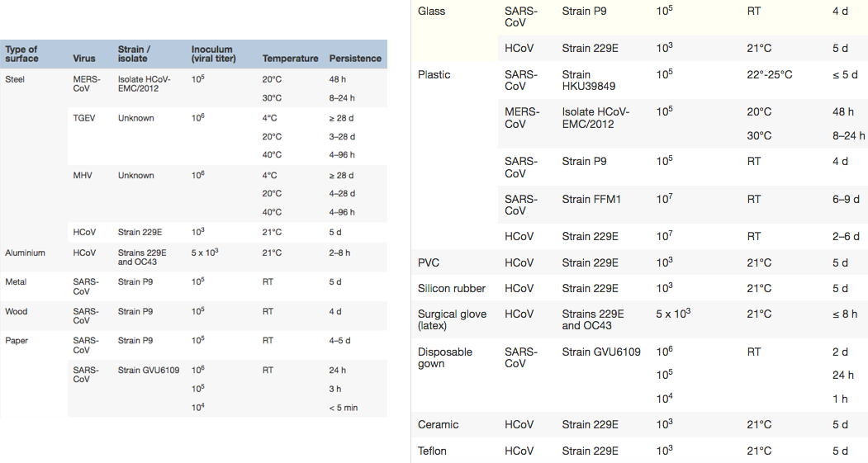Select the Ceramic surface row label

tap(438, 425)
